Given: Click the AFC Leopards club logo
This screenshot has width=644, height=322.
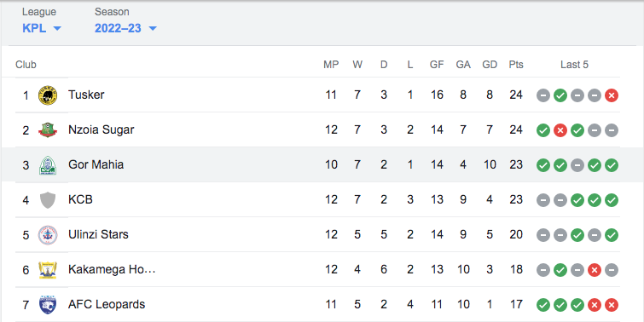Looking at the screenshot, I should click(48, 305).
